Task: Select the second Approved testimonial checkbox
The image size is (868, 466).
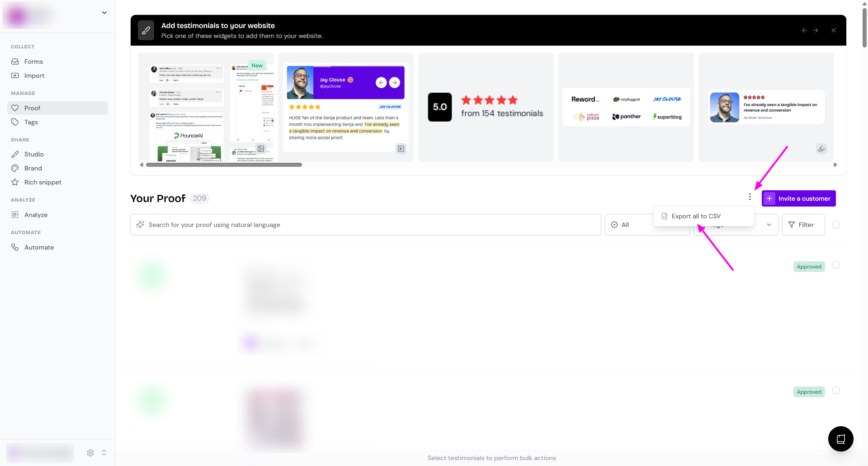Action: (x=836, y=391)
